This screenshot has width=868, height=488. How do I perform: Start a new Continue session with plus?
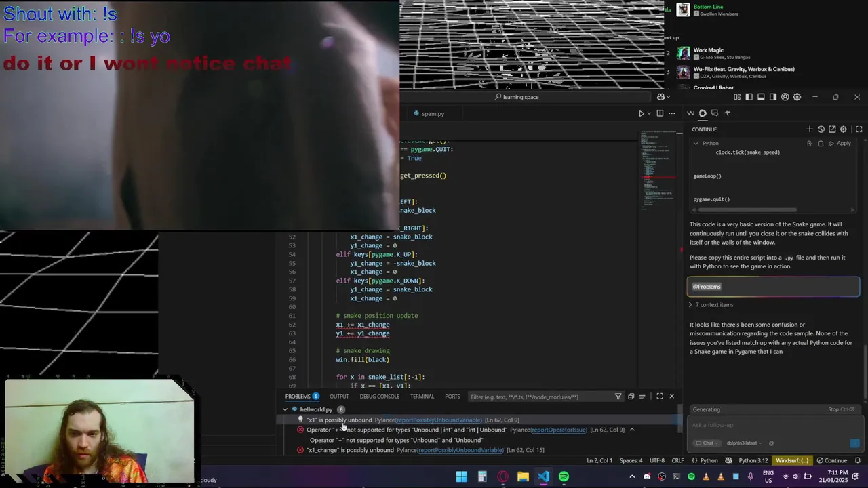(x=810, y=129)
